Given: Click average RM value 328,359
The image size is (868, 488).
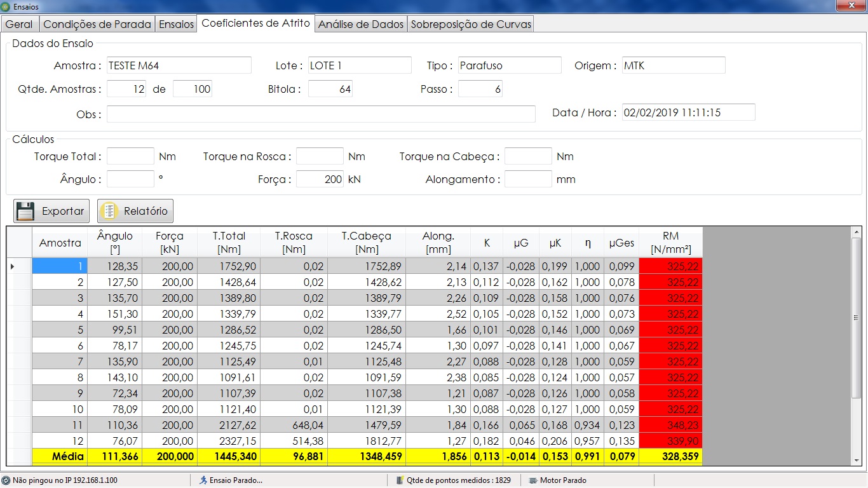Looking at the screenshot, I should [671, 456].
